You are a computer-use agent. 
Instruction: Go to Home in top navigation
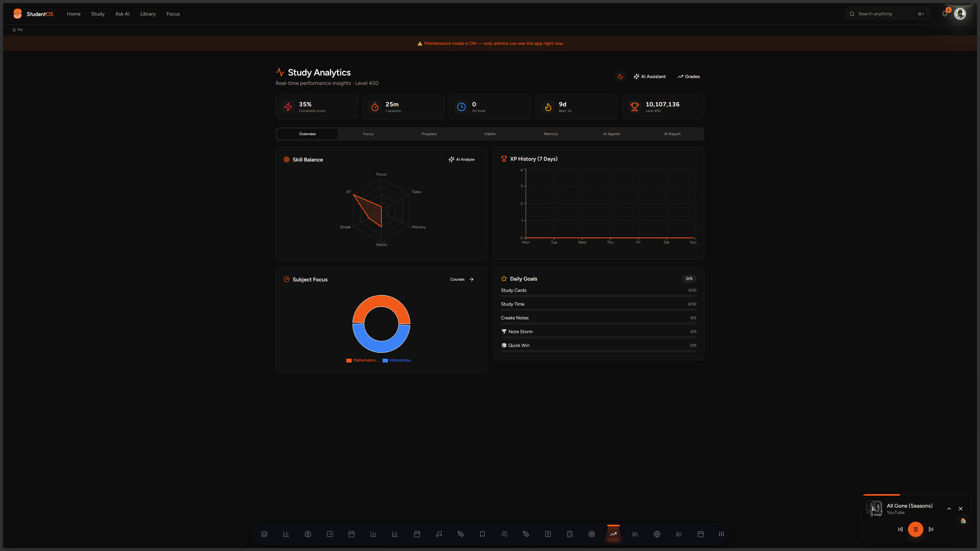click(74, 14)
